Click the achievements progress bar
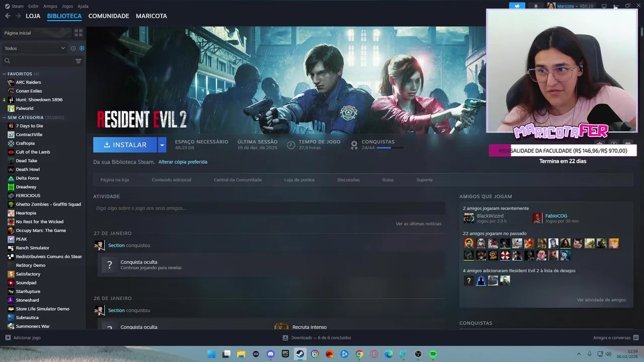The image size is (644, 362). click(390, 148)
